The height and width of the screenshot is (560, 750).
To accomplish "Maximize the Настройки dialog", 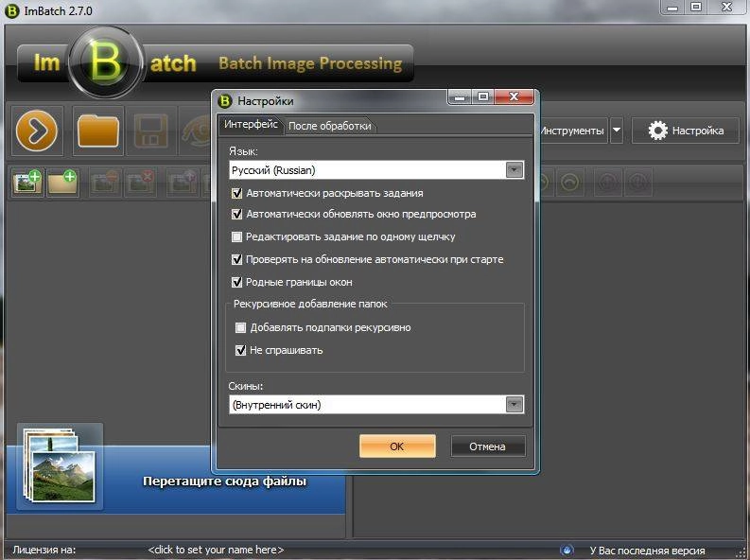I will click(x=483, y=96).
